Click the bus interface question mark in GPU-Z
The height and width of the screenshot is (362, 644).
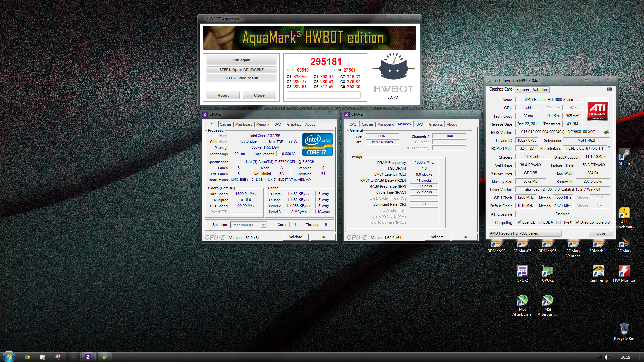pyautogui.click(x=609, y=148)
